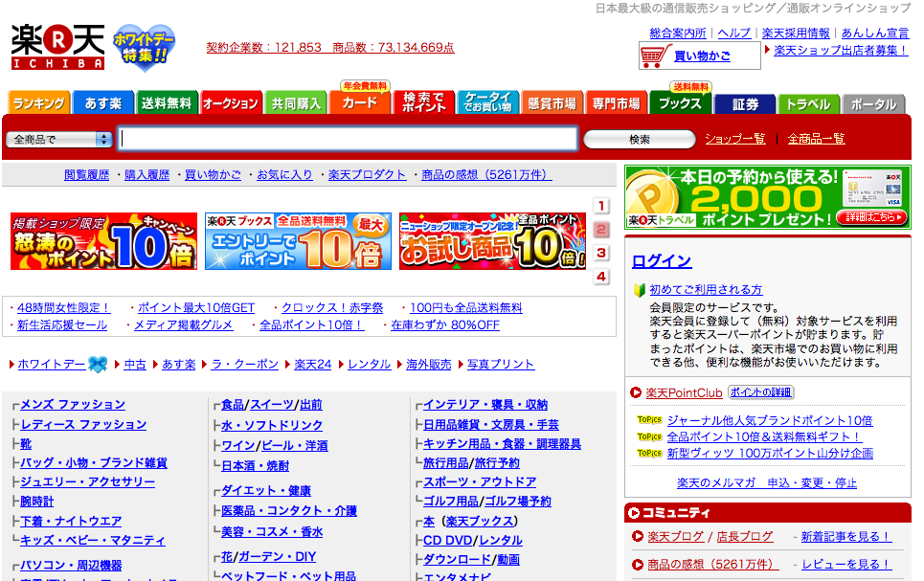Open the 写真プリント link
The image size is (924, 581).
(501, 365)
